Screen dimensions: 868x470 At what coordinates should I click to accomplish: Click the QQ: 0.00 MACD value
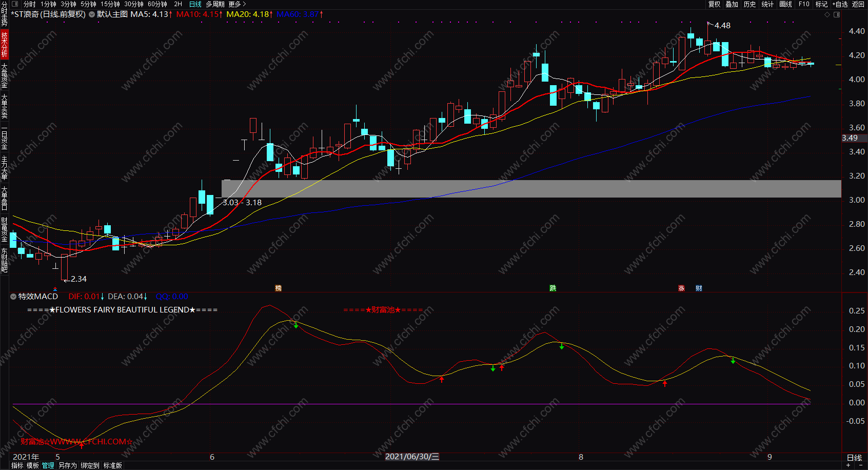172,297
